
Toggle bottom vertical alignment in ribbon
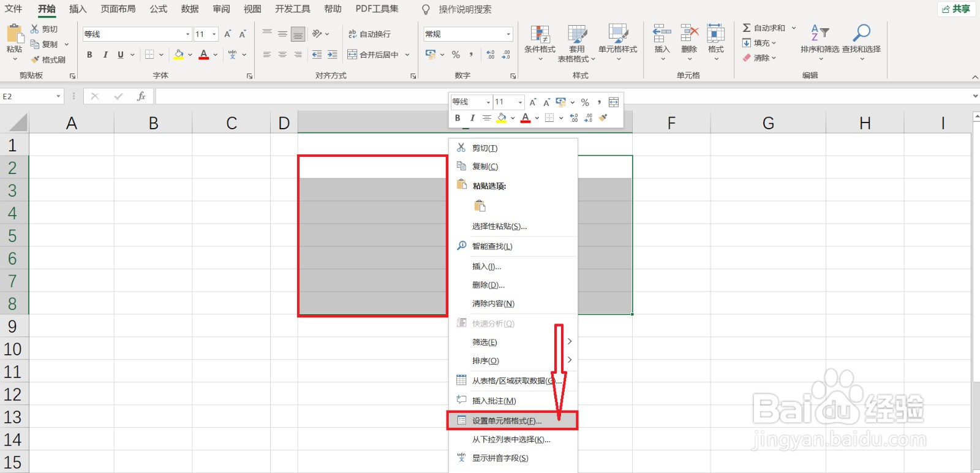point(298,34)
